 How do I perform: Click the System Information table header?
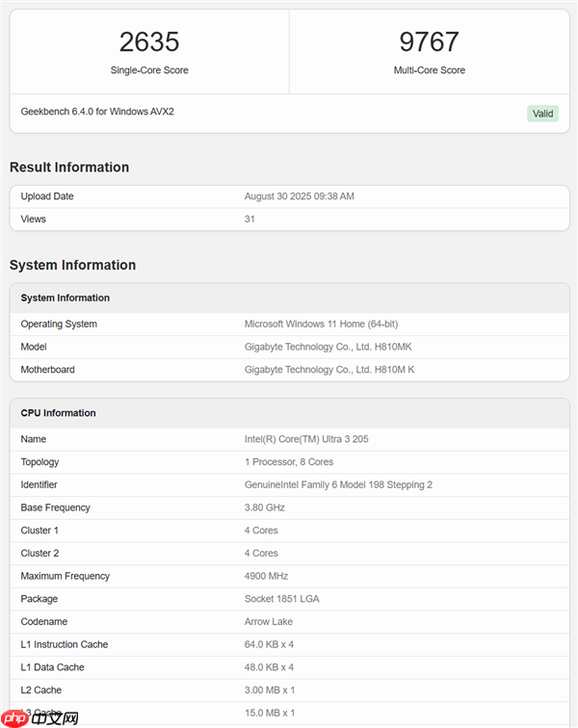[66, 299]
